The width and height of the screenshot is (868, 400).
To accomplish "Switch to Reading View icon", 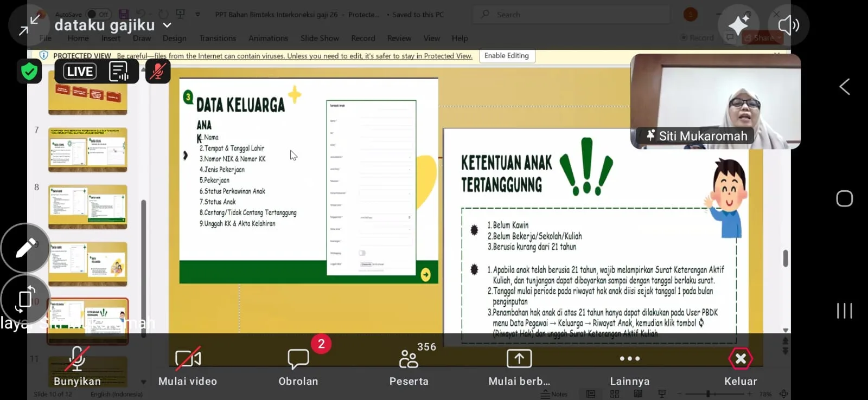I will (638, 394).
